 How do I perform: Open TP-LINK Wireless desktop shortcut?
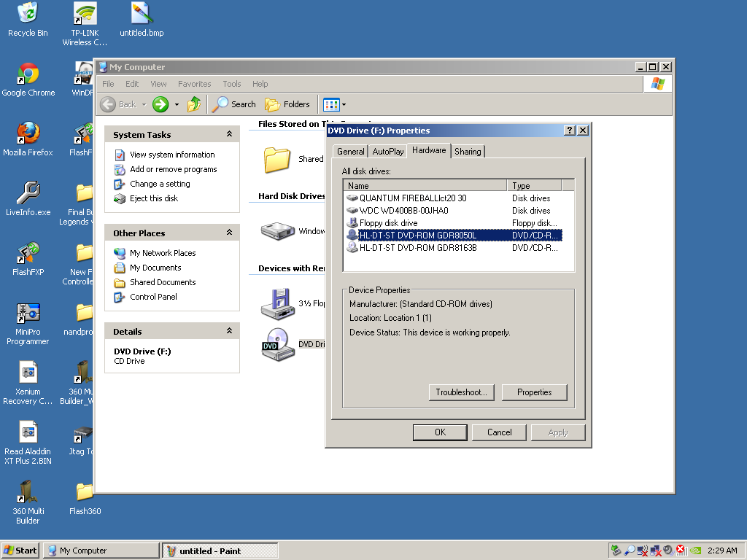pyautogui.click(x=85, y=23)
